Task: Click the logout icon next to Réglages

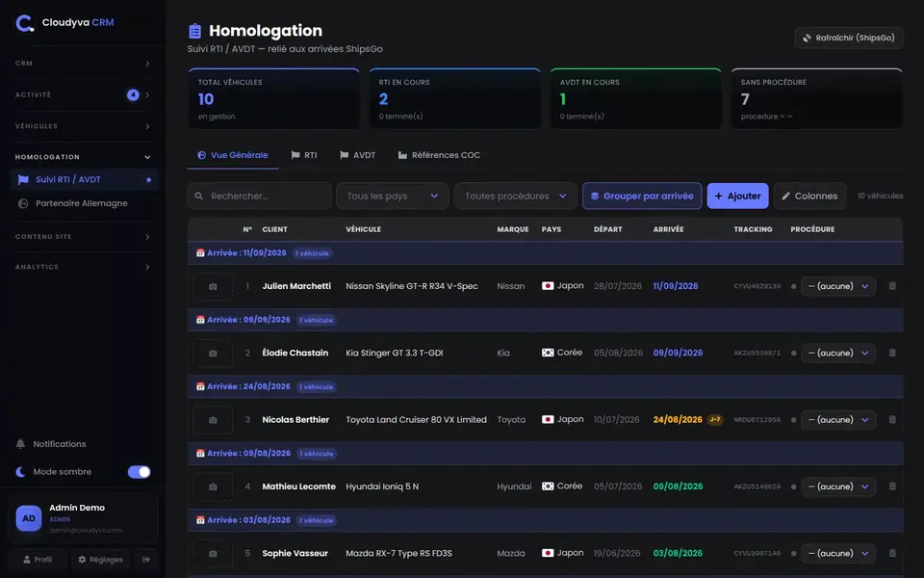Action: [x=146, y=559]
